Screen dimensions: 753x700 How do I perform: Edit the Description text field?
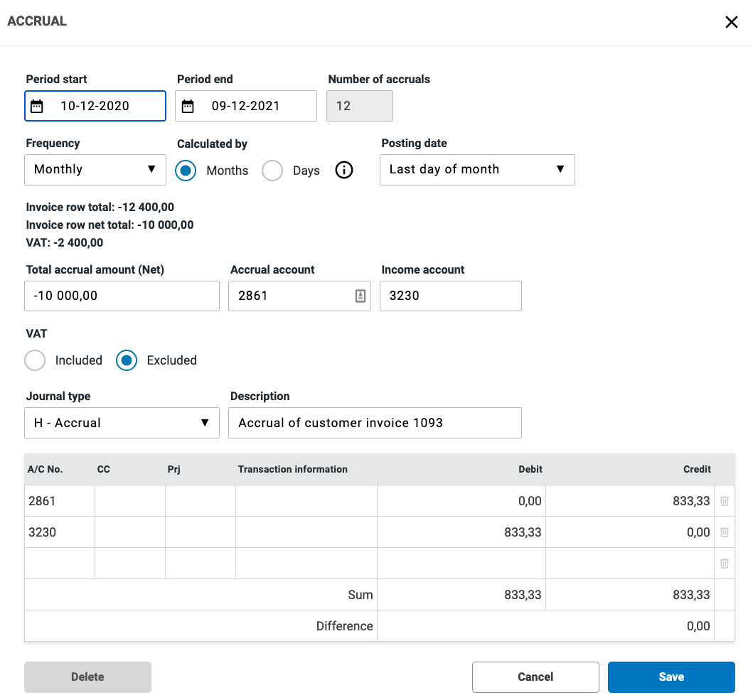click(x=375, y=423)
